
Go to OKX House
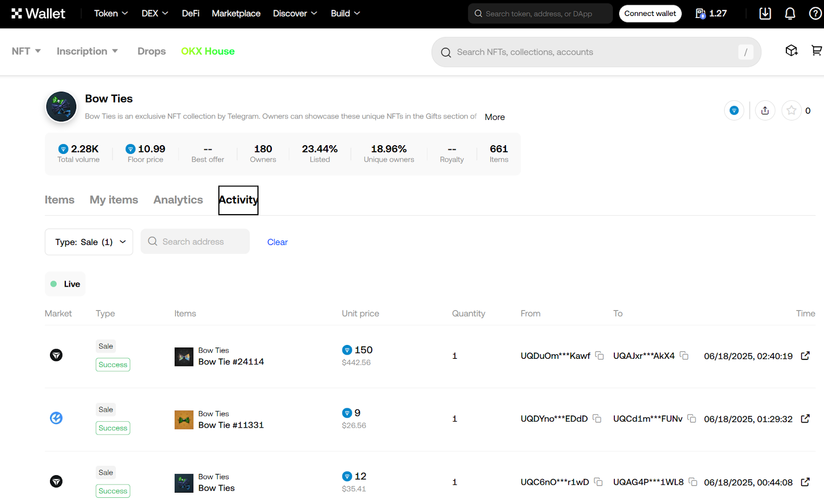click(x=208, y=51)
